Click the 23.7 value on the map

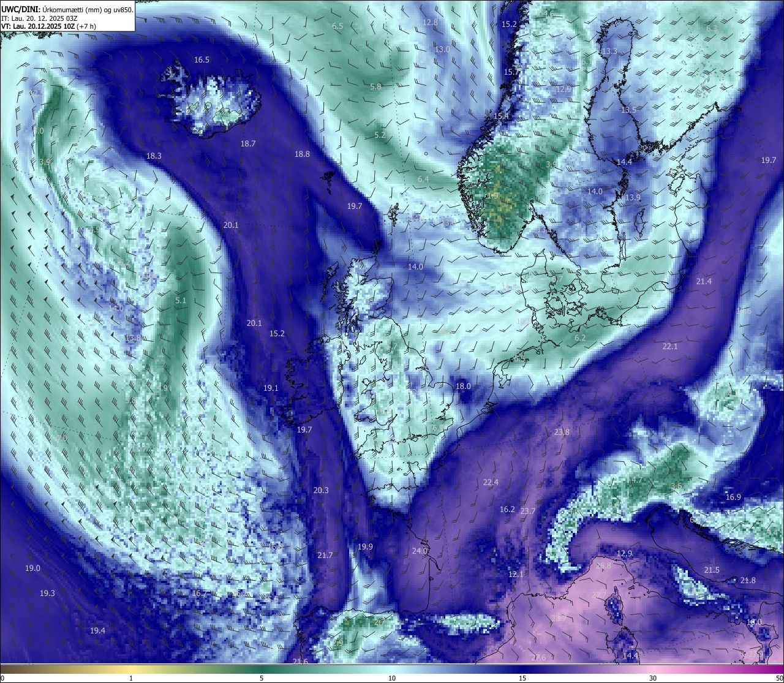tap(527, 511)
